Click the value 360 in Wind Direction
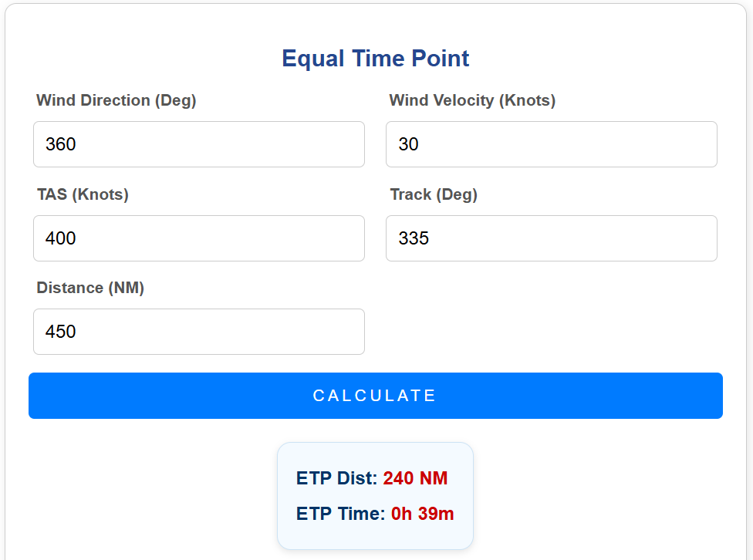This screenshot has width=753, height=560. pos(61,144)
